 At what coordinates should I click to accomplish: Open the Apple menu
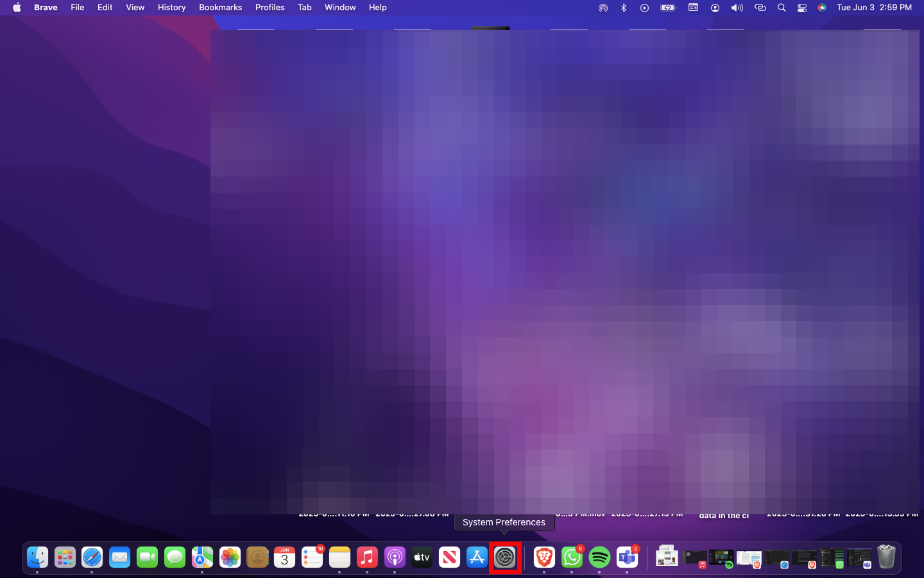(17, 8)
